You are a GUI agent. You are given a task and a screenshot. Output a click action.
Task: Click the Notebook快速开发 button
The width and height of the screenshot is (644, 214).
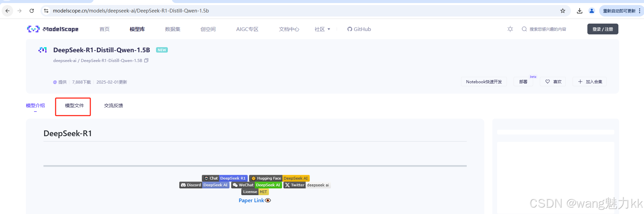click(484, 82)
